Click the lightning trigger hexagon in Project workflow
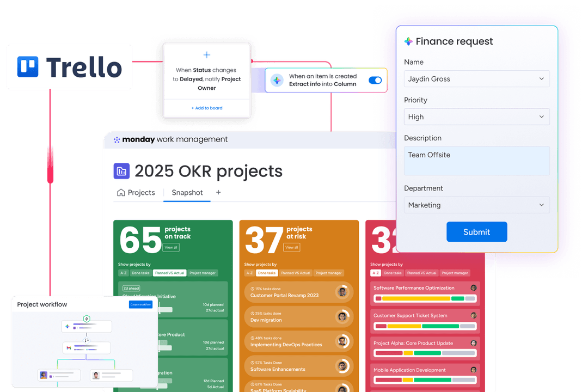The height and width of the screenshot is (392, 588). click(87, 318)
